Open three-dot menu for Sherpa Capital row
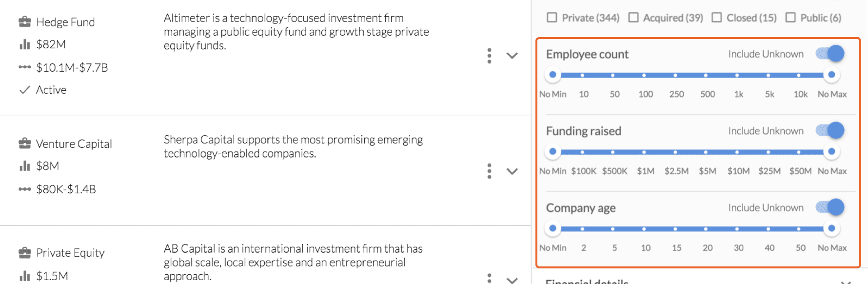Image resolution: width=868 pixels, height=284 pixels. point(489,171)
